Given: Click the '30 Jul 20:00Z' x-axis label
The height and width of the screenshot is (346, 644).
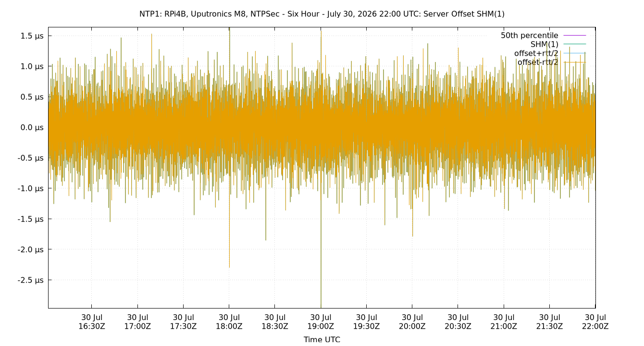Looking at the screenshot, I should click(x=412, y=321).
